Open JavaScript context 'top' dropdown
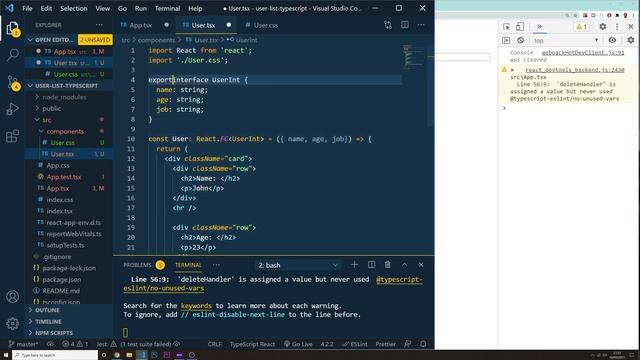The image size is (640, 360). [566, 40]
